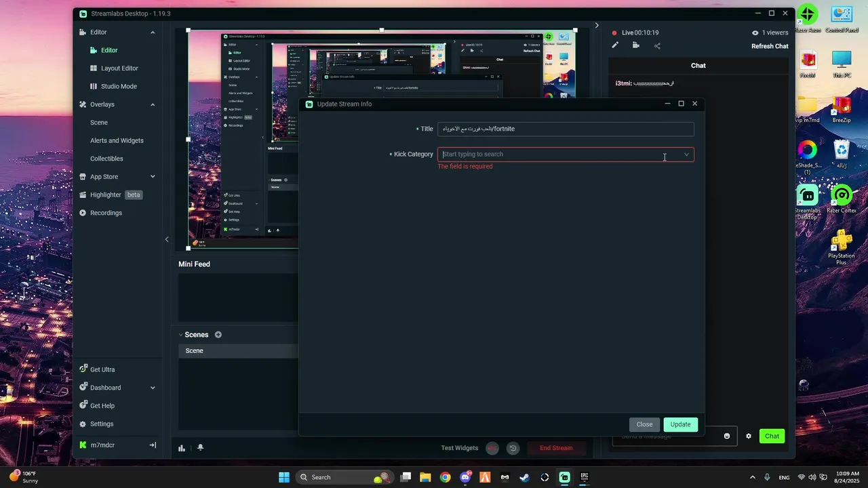Click the Live 00:10:19 status text

coord(640,33)
